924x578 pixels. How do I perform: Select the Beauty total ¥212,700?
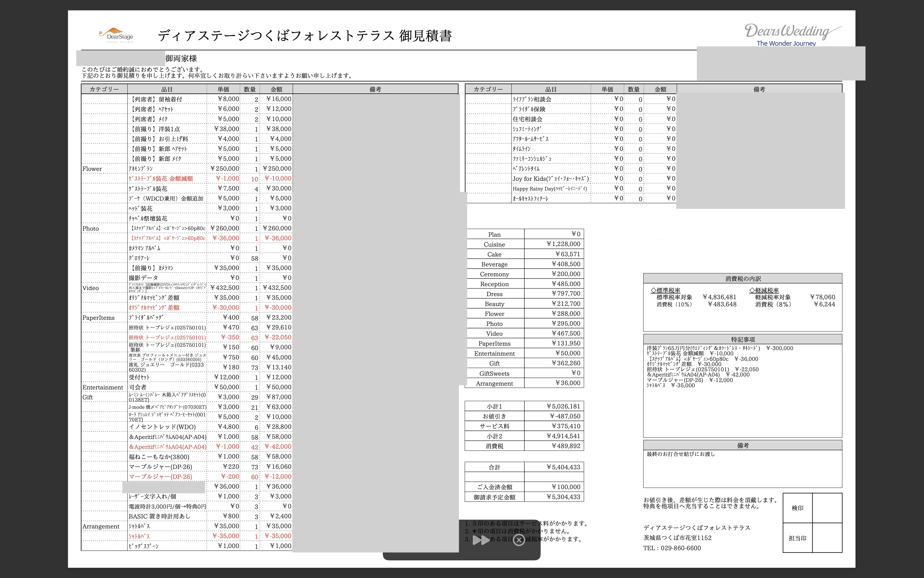tap(566, 304)
